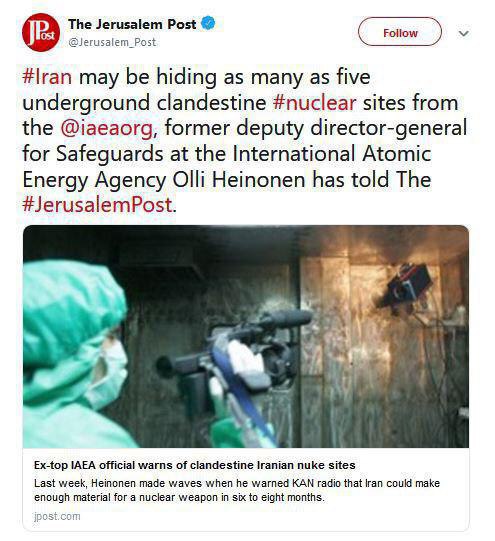Image resolution: width=495 pixels, height=541 pixels.
Task: Open the #JerusalemPost hashtag
Action: (x=99, y=204)
